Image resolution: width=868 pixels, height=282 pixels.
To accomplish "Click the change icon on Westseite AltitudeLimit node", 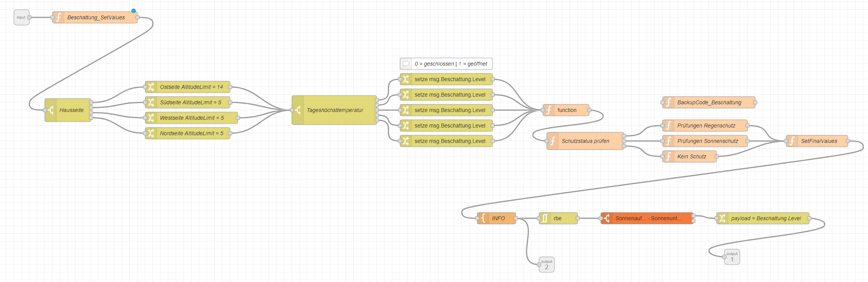I will [151, 118].
